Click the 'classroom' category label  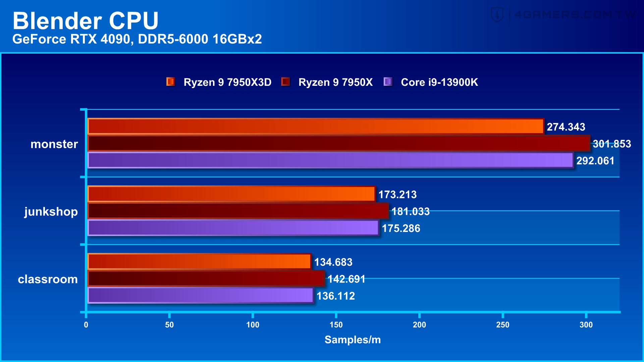click(48, 279)
